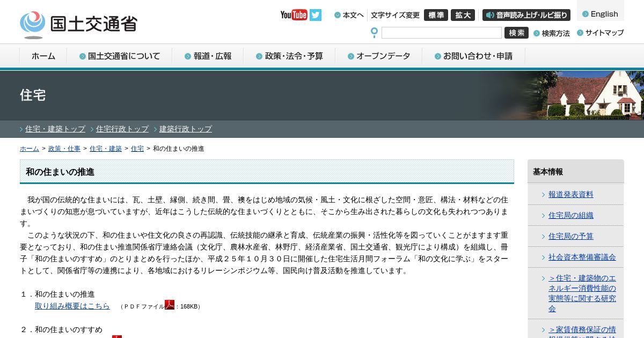Open 住宅局の組織 in sidebar
Image resolution: width=644 pixels, height=338 pixels.
coord(571,215)
